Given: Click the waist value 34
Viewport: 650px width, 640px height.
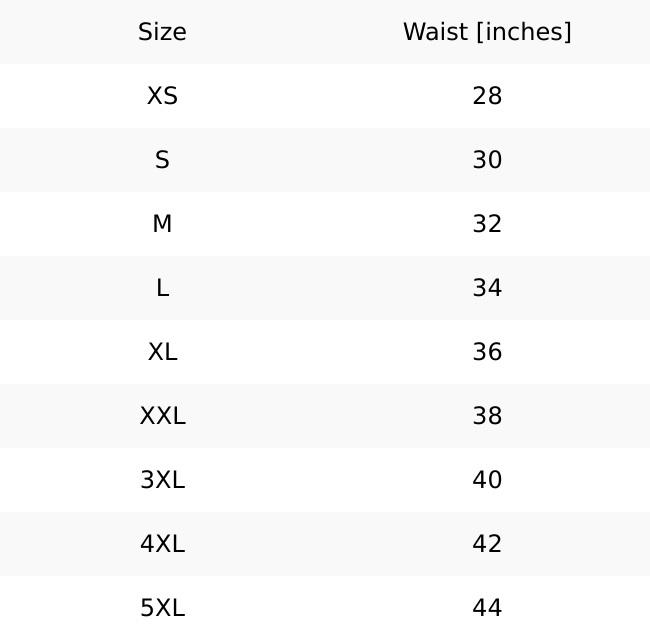Looking at the screenshot, I should [487, 288].
